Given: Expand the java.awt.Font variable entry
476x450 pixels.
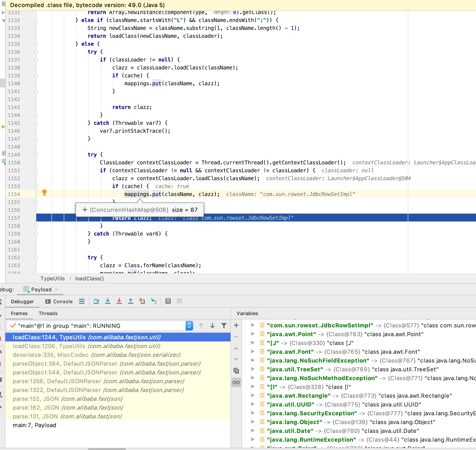Looking at the screenshot, I should pos(253,351).
